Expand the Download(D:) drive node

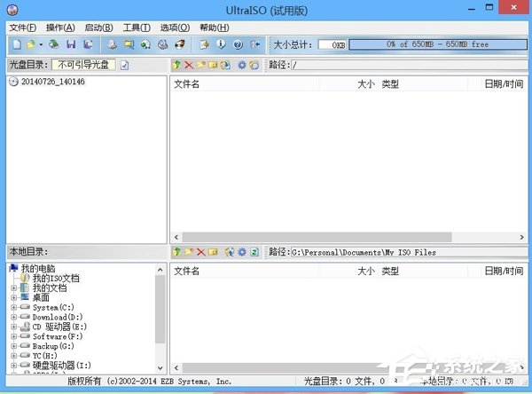click(12, 317)
